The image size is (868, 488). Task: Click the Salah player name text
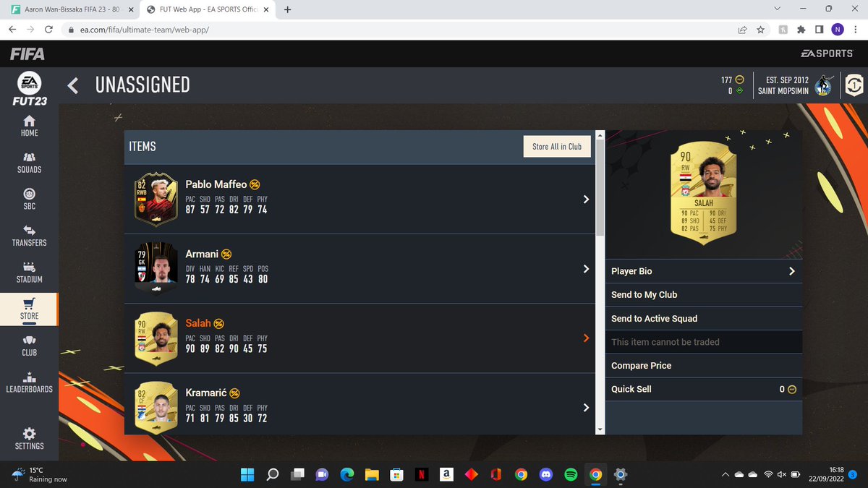(198, 323)
